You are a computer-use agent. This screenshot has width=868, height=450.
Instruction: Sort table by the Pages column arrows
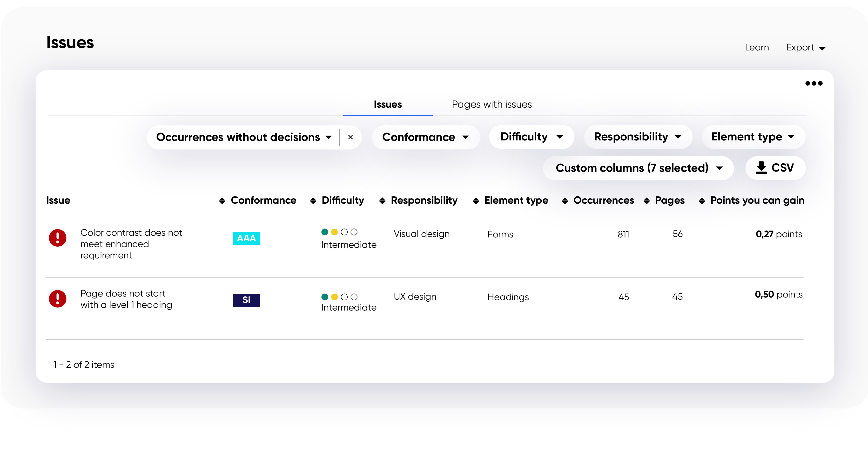click(x=646, y=201)
